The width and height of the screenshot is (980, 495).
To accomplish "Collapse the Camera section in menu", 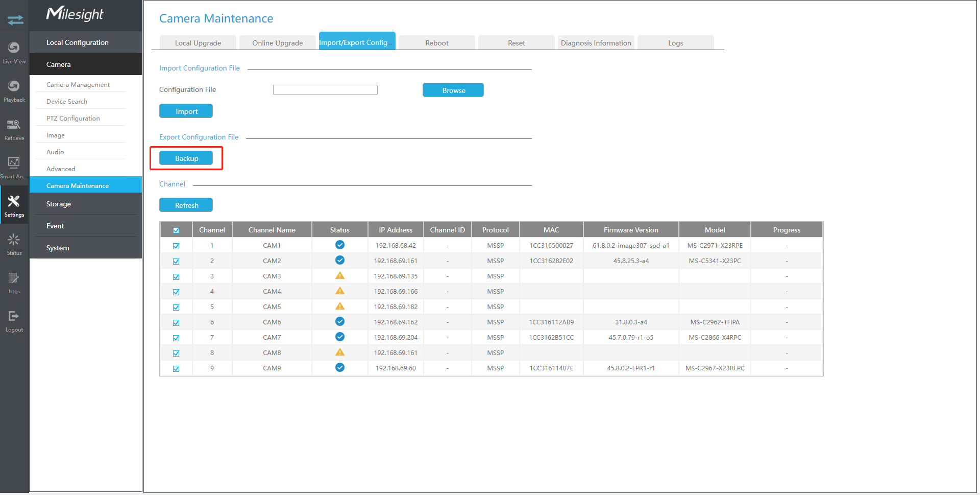I will [86, 64].
